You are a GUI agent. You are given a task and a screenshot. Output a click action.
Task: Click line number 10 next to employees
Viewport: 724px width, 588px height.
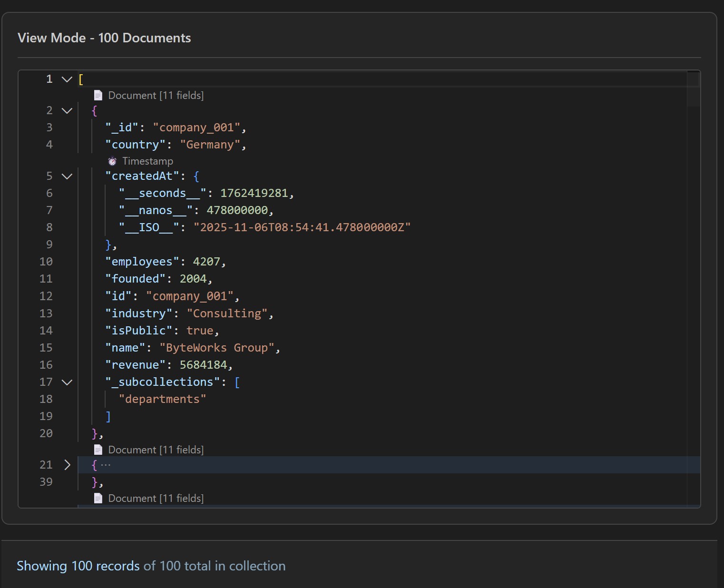46,261
